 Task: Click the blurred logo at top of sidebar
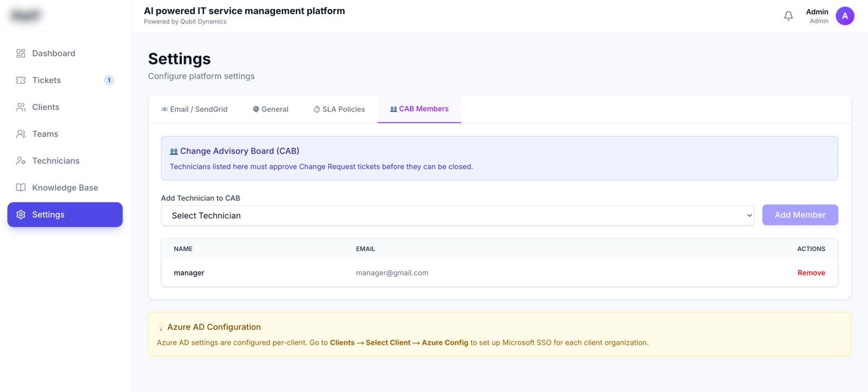(x=25, y=16)
